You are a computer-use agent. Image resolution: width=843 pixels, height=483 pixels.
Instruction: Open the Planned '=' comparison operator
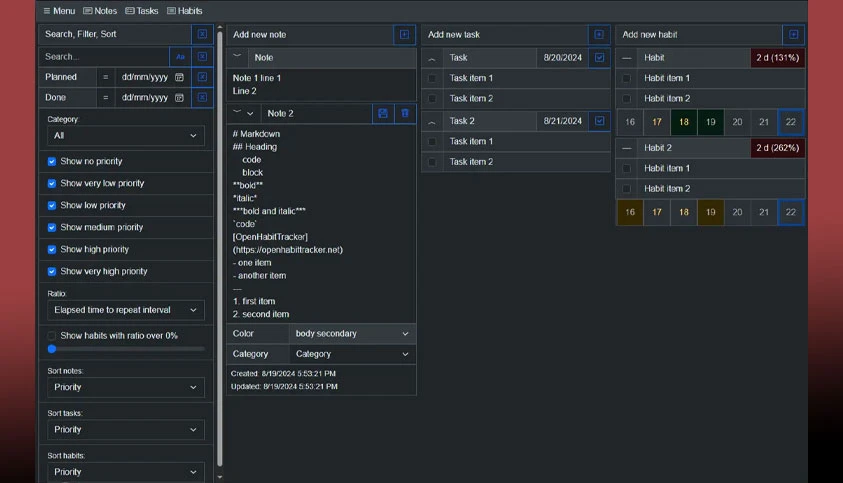pos(105,77)
